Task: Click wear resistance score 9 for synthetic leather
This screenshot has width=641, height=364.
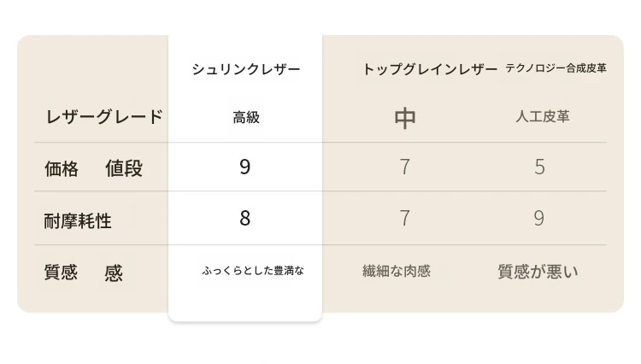Action: tap(539, 219)
